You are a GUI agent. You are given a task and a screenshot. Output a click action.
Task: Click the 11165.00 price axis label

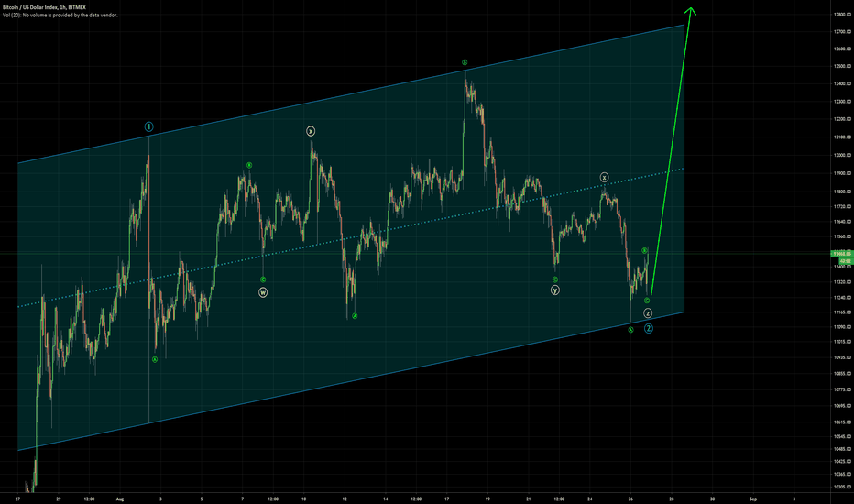pos(842,312)
